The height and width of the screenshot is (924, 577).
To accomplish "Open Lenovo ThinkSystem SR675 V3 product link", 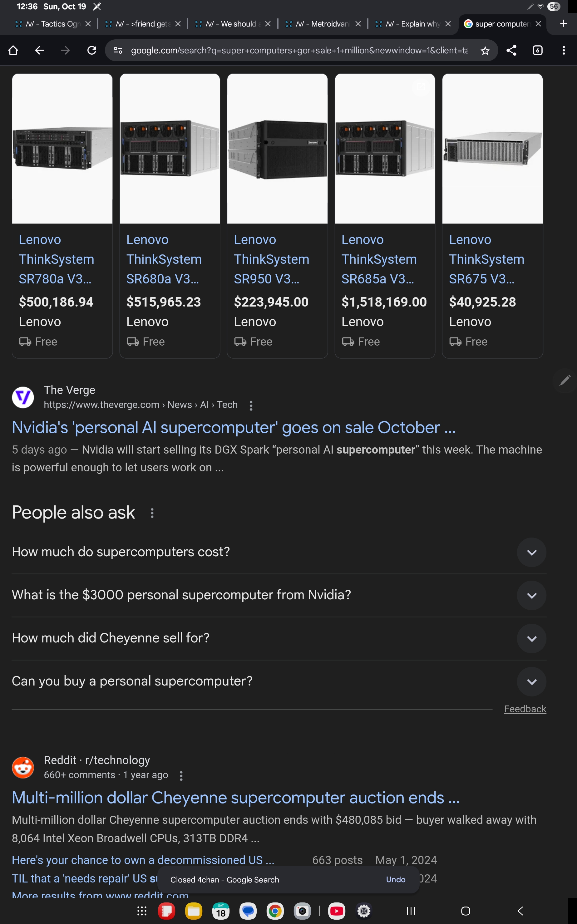I will 486,259.
